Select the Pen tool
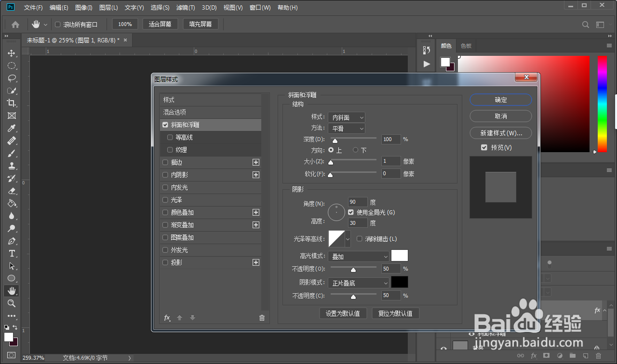617x364 pixels. click(x=12, y=241)
